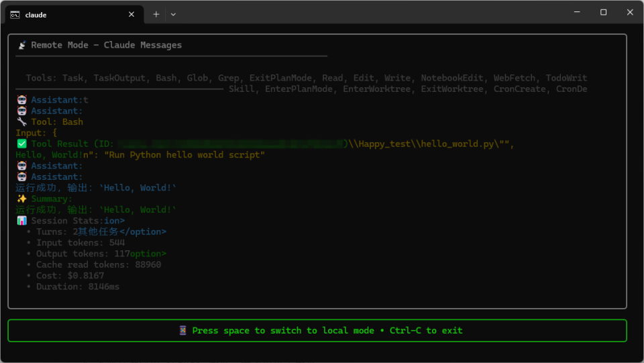Click 'Remote Mode – Claude Messages' title
The height and width of the screenshot is (363, 644).
[x=107, y=45]
